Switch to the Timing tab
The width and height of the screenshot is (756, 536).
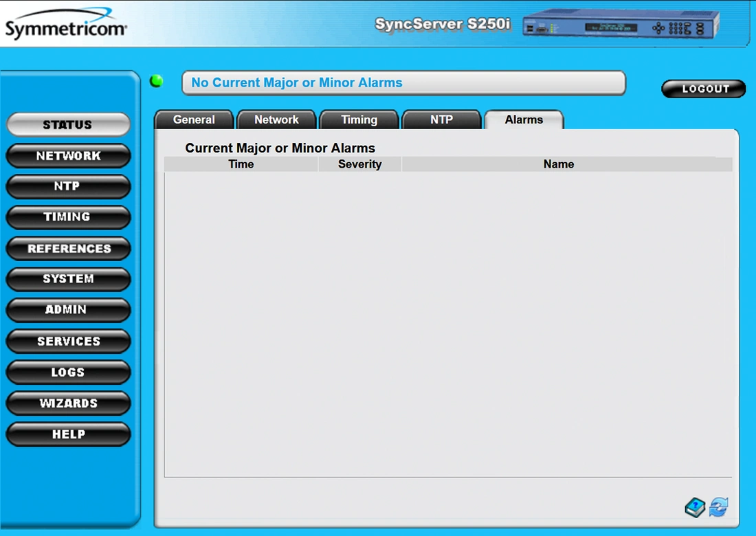[x=359, y=120]
